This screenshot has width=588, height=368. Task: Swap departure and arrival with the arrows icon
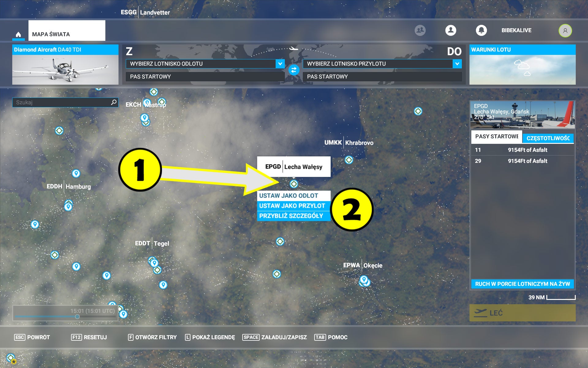(x=293, y=71)
